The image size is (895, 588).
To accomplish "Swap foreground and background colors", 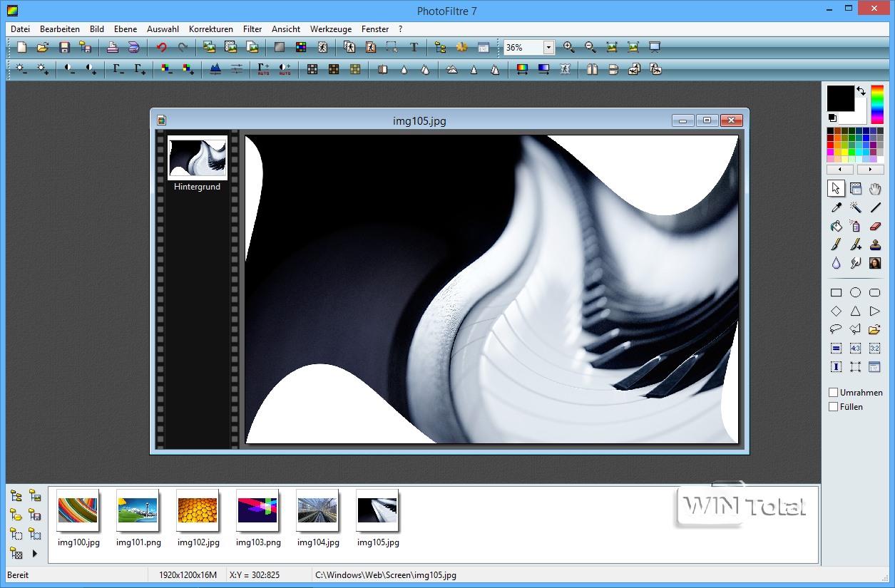I will pos(861,91).
